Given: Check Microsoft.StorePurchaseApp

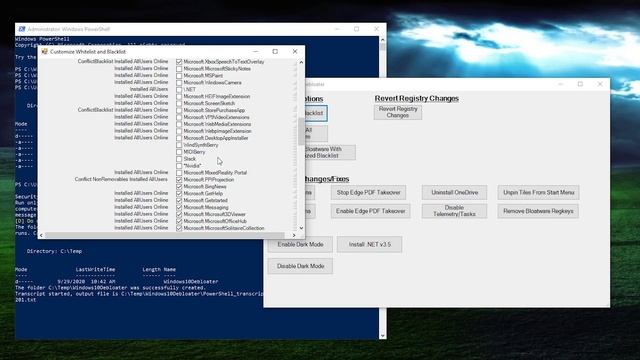Looking at the screenshot, I should (x=179, y=110).
